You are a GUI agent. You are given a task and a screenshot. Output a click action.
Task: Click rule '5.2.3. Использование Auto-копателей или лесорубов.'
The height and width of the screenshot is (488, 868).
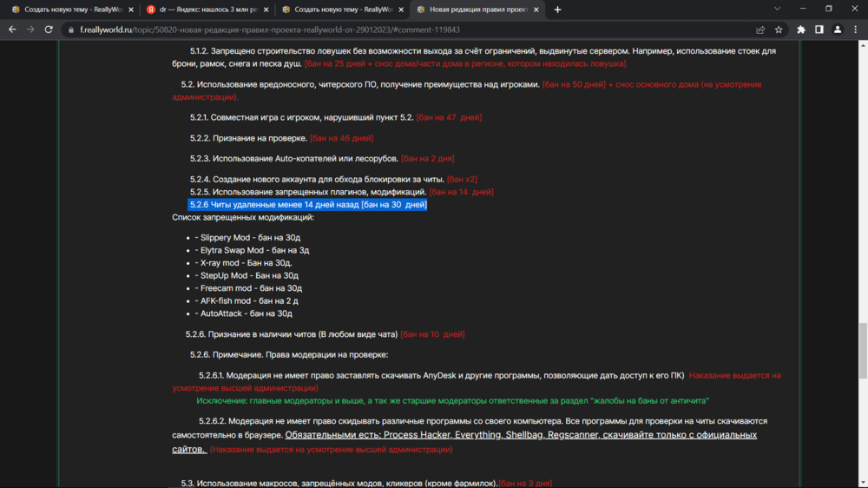(294, 158)
